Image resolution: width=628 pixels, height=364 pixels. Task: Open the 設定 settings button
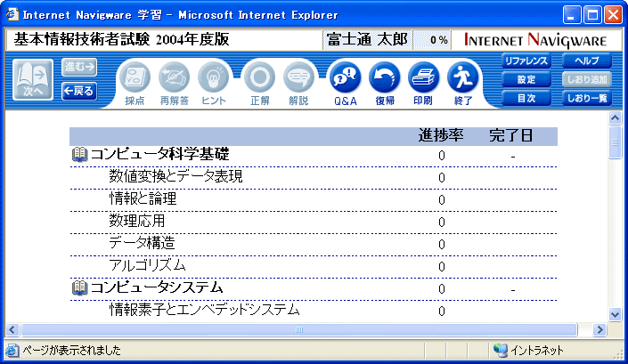click(526, 79)
